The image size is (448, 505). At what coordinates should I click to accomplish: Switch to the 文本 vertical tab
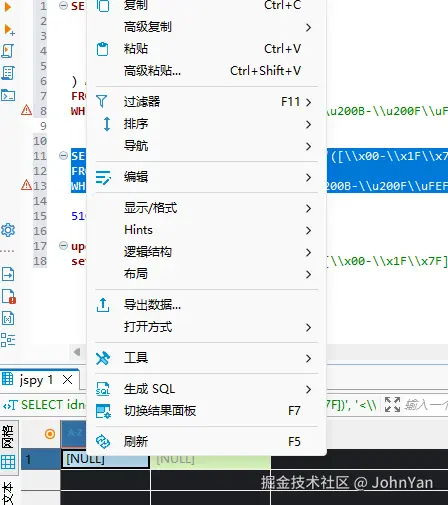(8, 493)
